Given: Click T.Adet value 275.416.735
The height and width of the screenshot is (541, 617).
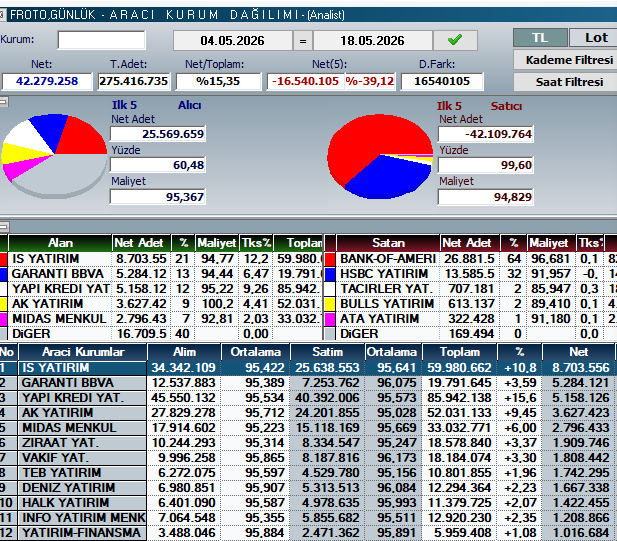Looking at the screenshot, I should (134, 81).
